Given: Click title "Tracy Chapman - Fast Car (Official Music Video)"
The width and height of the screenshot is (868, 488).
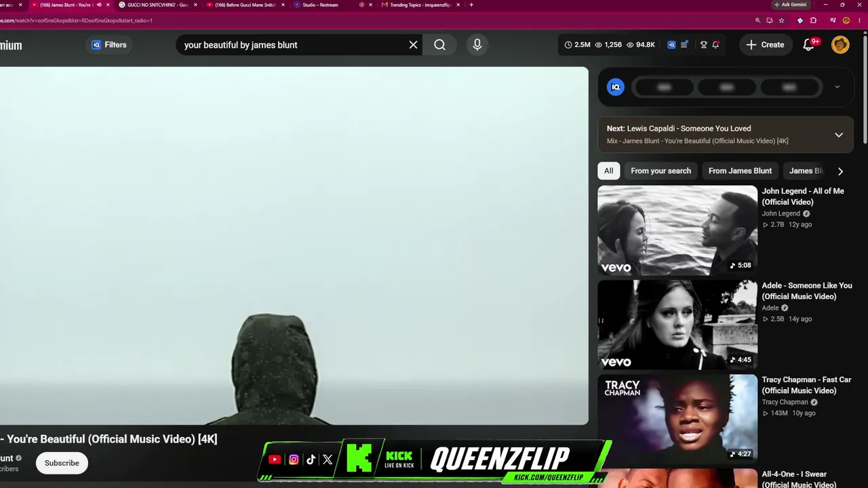Looking at the screenshot, I should tap(806, 385).
